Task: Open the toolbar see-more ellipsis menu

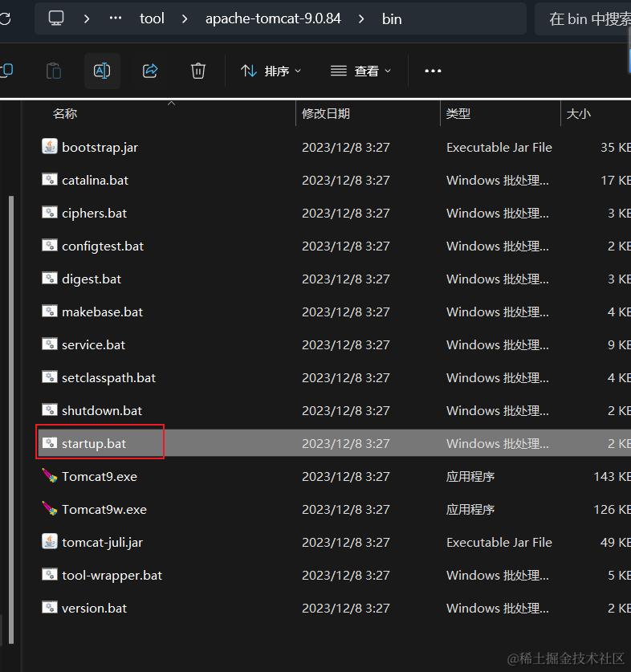Action: (433, 71)
